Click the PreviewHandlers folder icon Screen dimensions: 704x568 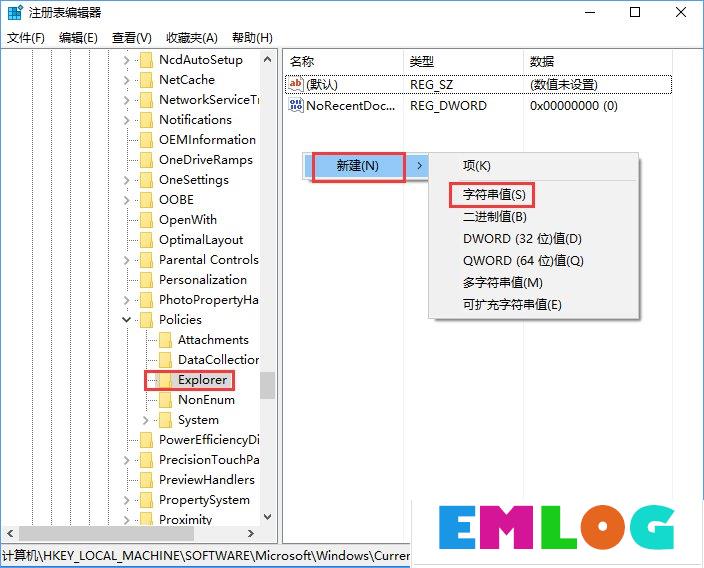146,480
